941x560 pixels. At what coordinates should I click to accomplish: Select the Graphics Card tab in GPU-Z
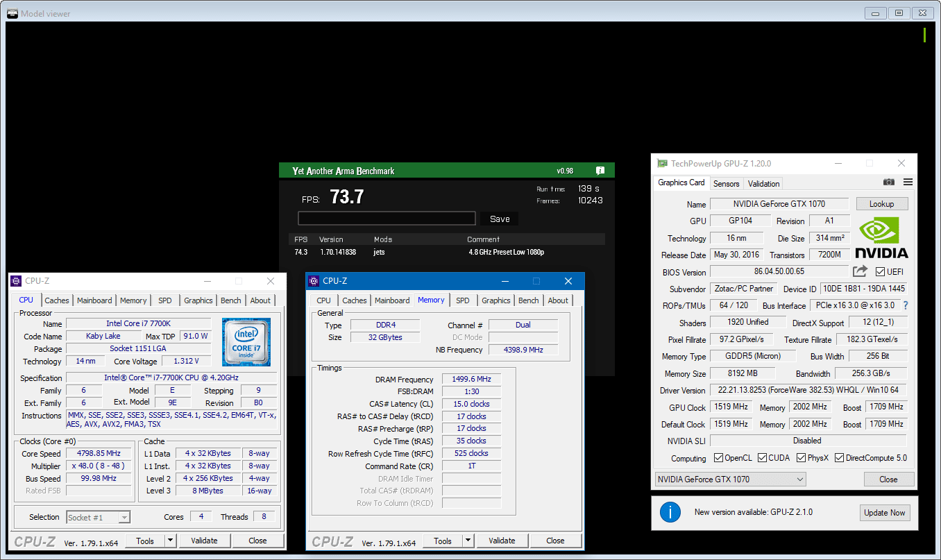click(x=681, y=183)
